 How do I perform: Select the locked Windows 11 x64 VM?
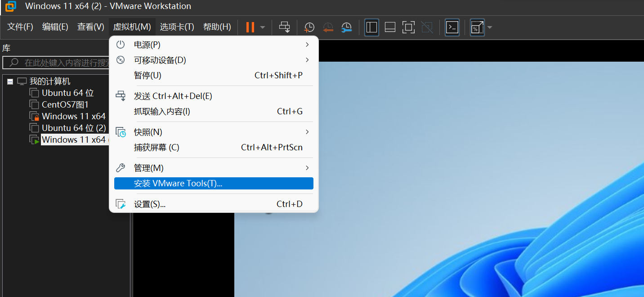[74, 116]
